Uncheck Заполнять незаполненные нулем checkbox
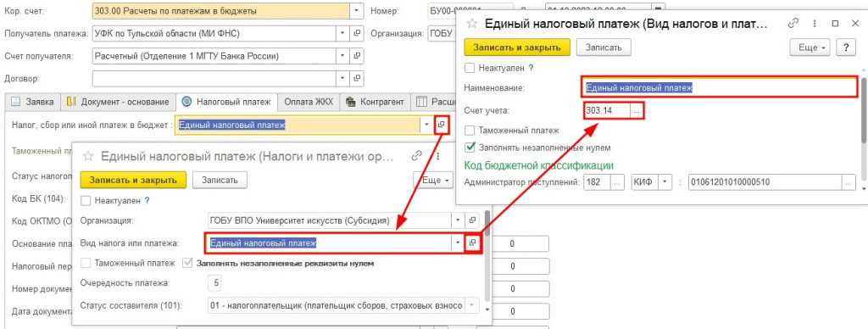868x329 pixels. click(x=470, y=148)
